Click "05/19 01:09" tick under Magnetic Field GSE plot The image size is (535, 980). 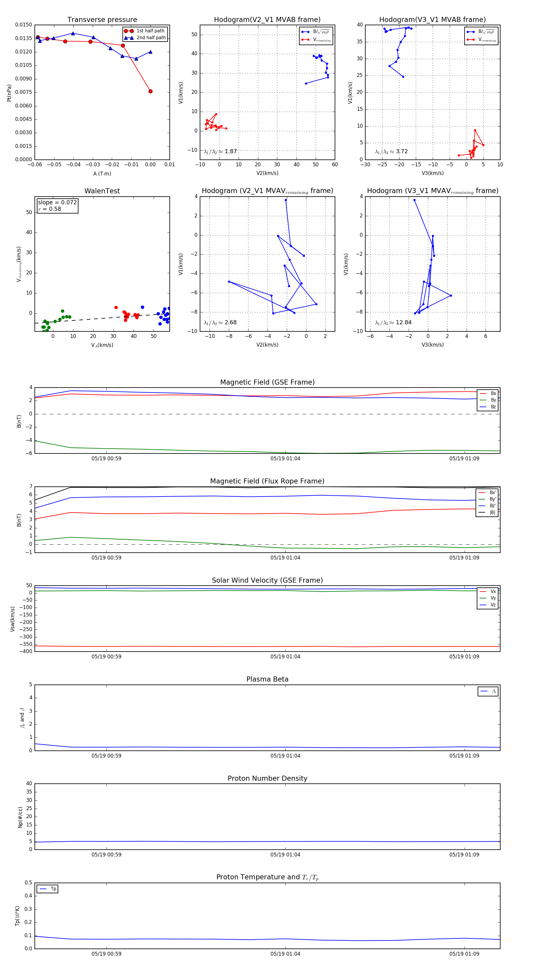pyautogui.click(x=464, y=459)
